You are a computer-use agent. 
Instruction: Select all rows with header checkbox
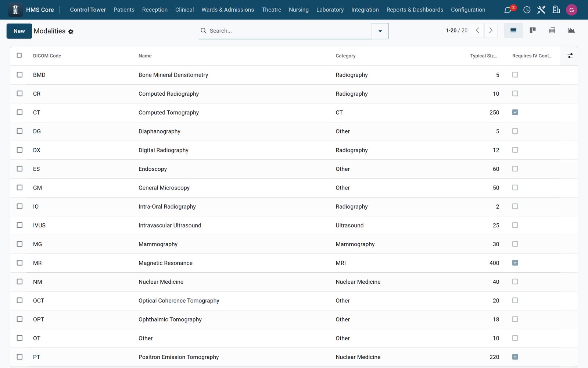point(19,55)
